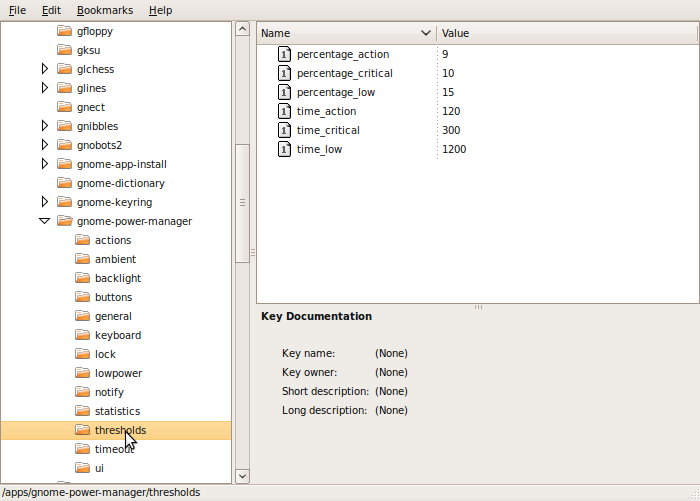Click the keyboard folder icon
Viewport: 700px width, 501px height.
[83, 335]
